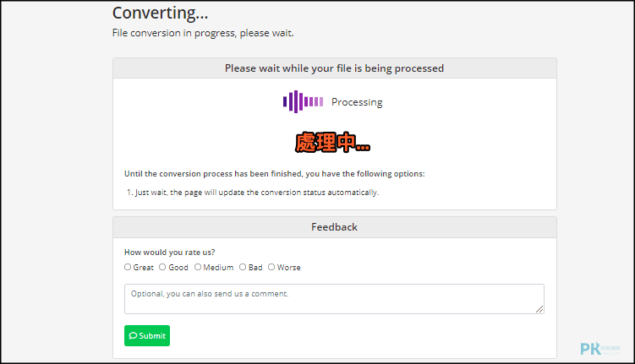The height and width of the screenshot is (364, 635).
Task: Select the Great rating radio button
Action: coord(128,267)
